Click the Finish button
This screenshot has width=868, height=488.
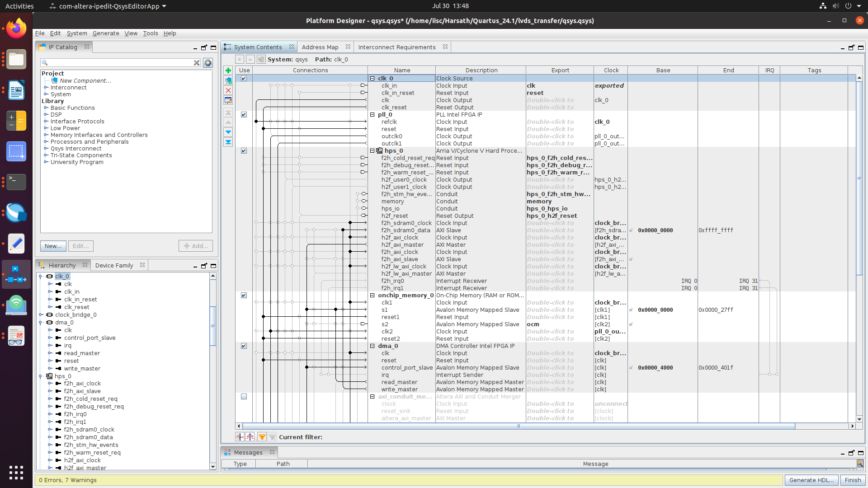[853, 480]
